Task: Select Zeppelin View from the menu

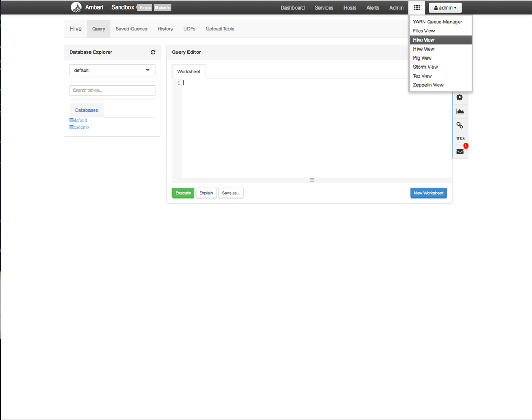Action: coord(440,85)
